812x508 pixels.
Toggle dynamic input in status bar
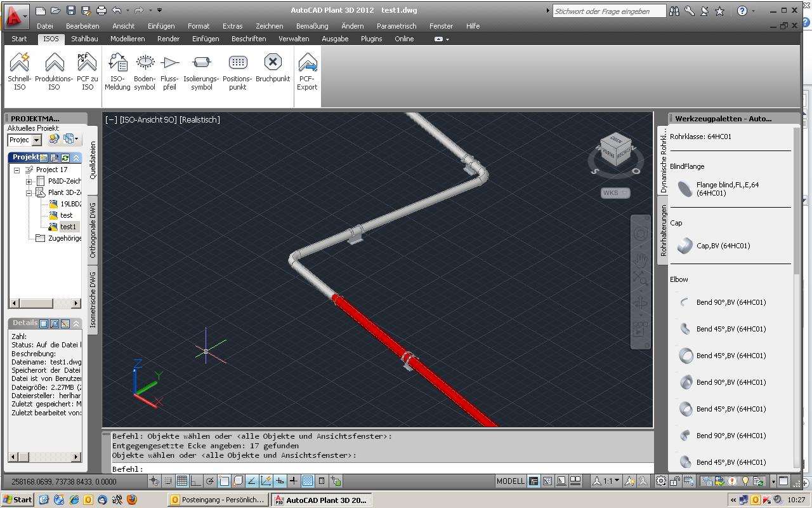[x=280, y=481]
